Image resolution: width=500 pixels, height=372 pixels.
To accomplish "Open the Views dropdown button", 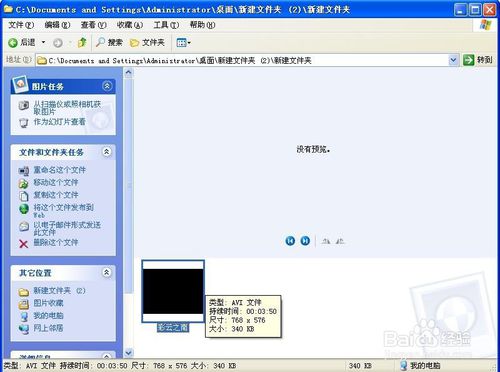I will [183, 43].
